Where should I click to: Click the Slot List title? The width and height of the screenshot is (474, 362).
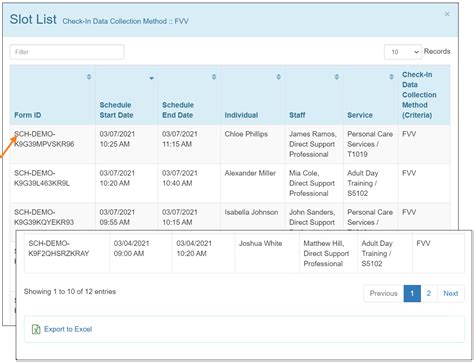(x=33, y=19)
